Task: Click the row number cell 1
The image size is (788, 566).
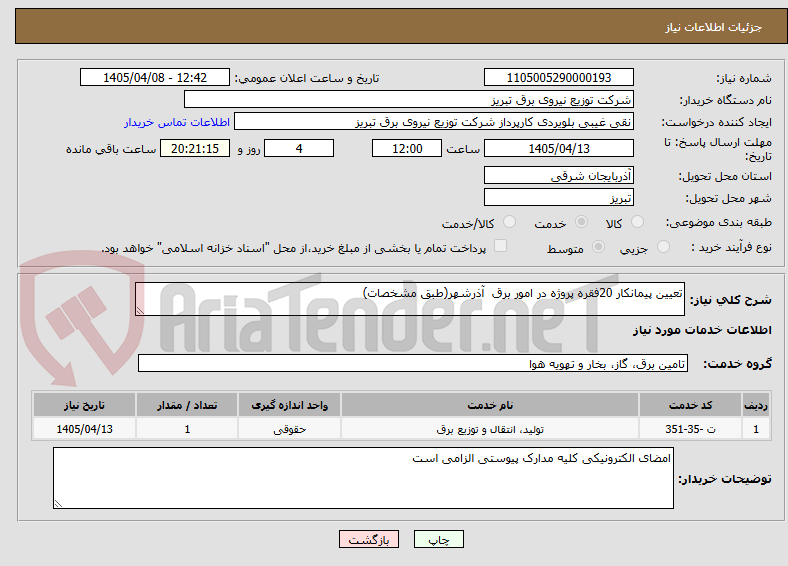Action: tap(756, 429)
